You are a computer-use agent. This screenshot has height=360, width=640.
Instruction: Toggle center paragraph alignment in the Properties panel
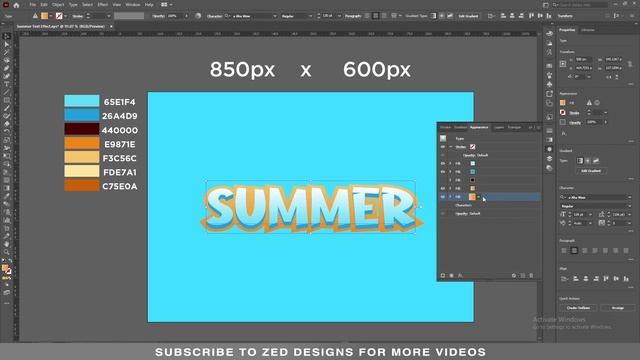(574, 250)
